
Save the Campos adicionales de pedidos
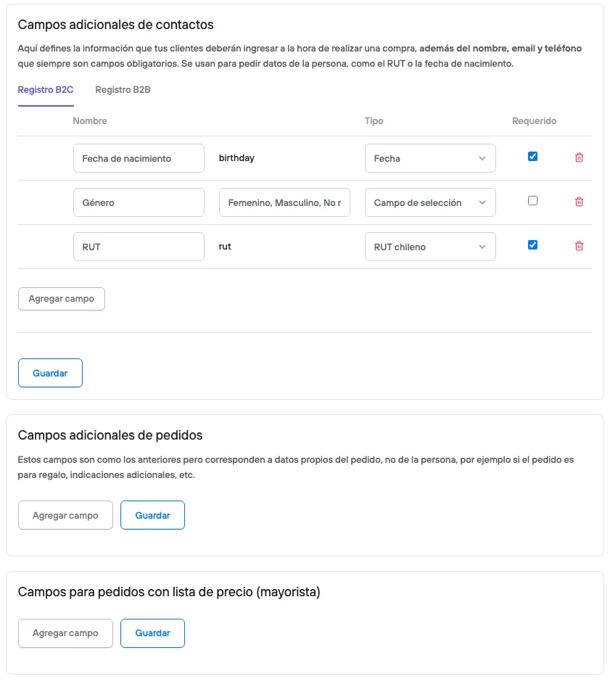[152, 515]
